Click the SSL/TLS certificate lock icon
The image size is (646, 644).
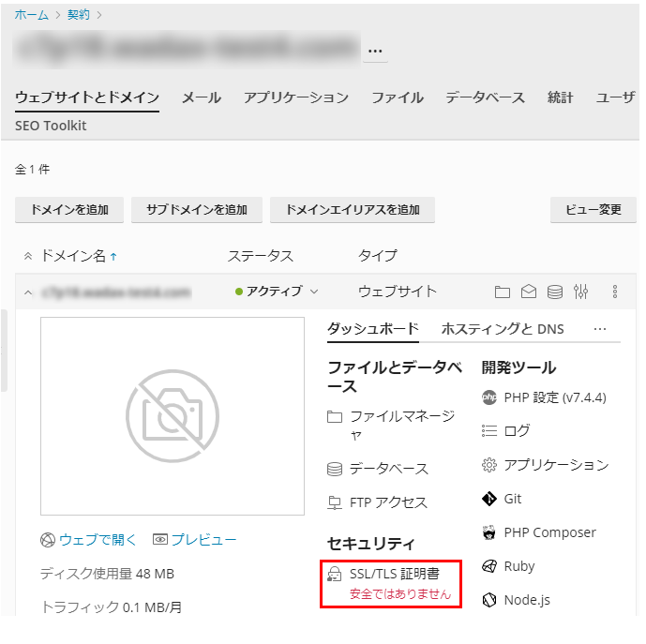(x=335, y=574)
